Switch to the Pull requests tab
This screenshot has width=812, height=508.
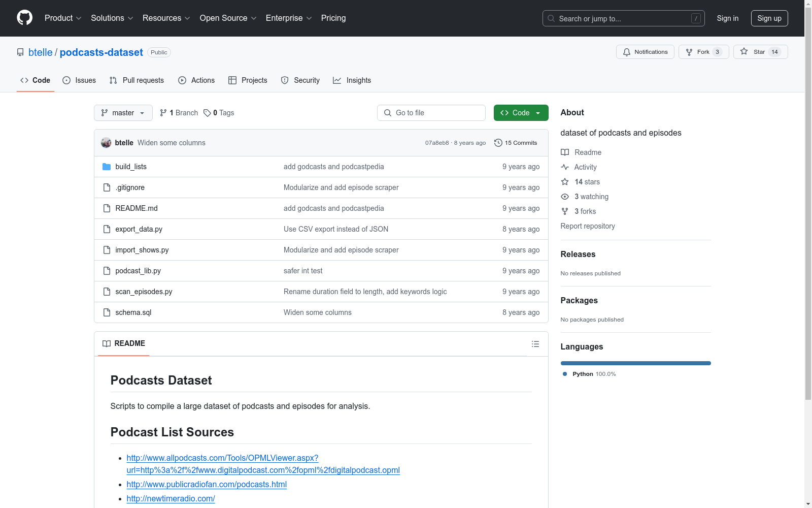tap(137, 80)
